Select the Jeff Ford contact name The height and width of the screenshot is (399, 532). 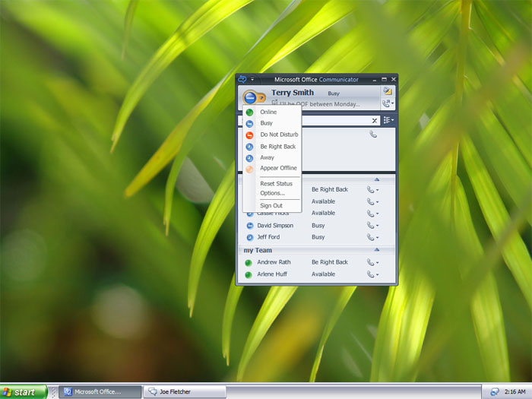tap(268, 237)
